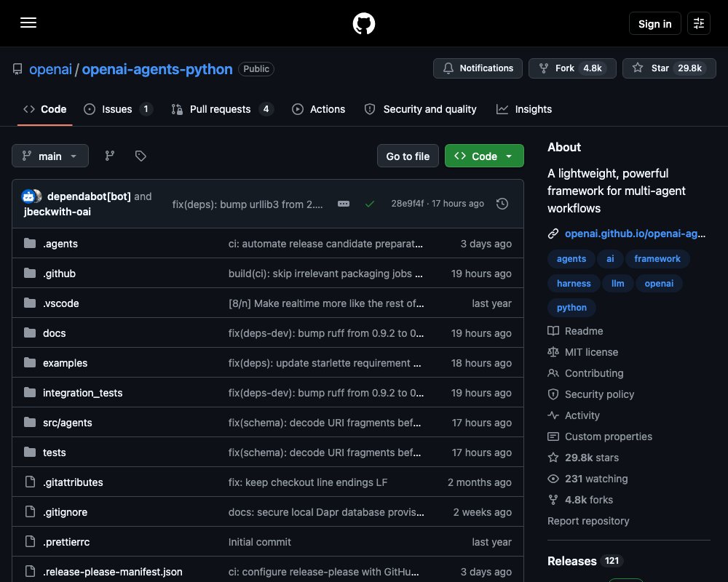Select the harness topic tag
Viewport: 728px width, 582px height.
pyautogui.click(x=574, y=283)
